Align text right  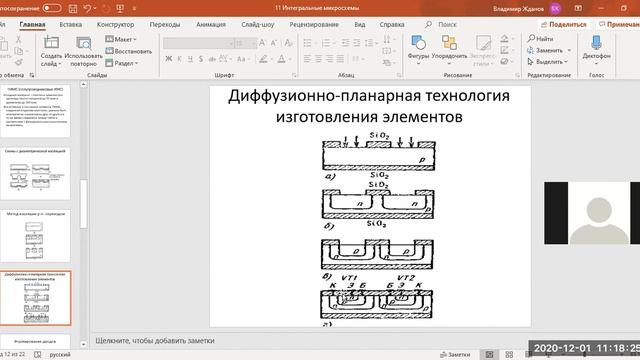point(329,59)
